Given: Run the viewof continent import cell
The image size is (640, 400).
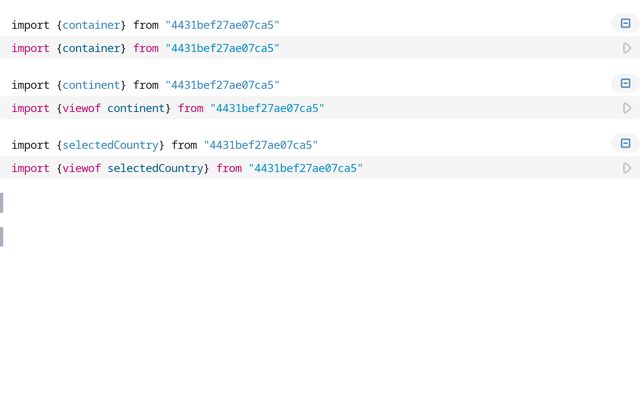Looking at the screenshot, I should [x=627, y=108].
